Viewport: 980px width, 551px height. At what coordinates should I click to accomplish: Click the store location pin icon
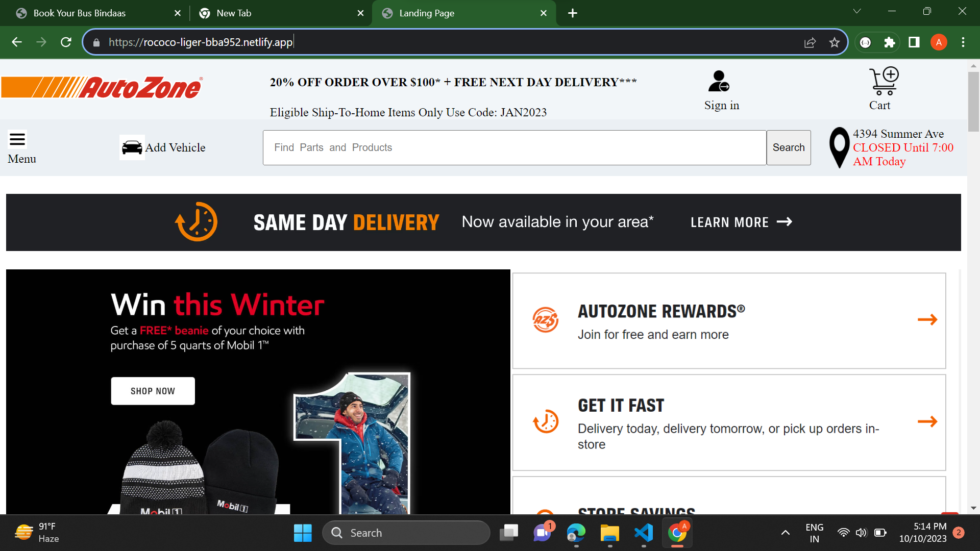point(839,147)
